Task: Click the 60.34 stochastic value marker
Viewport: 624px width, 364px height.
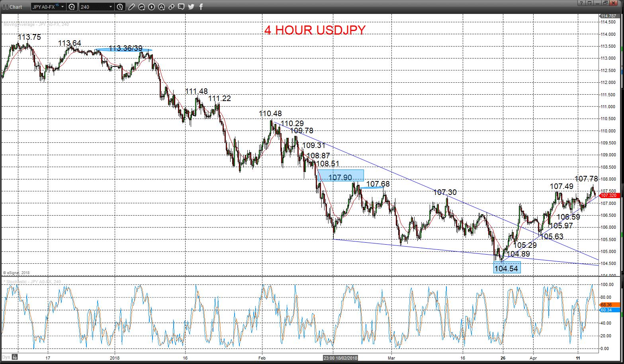Action: 609,310
